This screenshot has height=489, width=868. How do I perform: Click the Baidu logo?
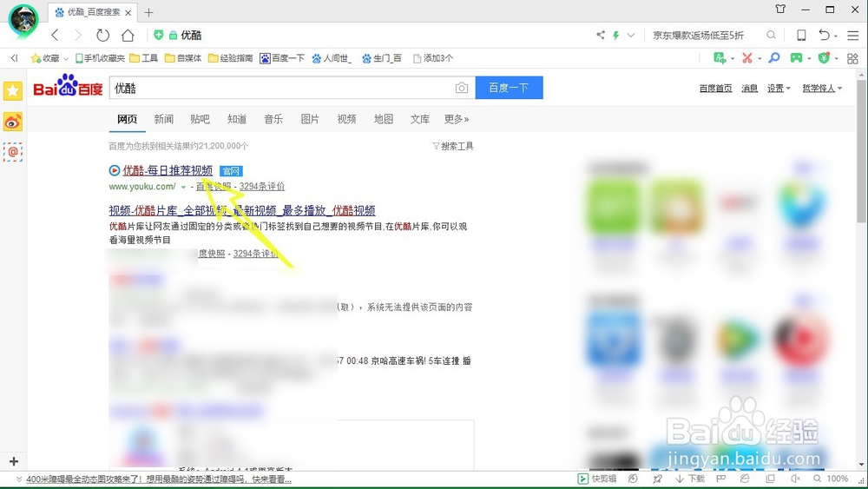coord(68,86)
